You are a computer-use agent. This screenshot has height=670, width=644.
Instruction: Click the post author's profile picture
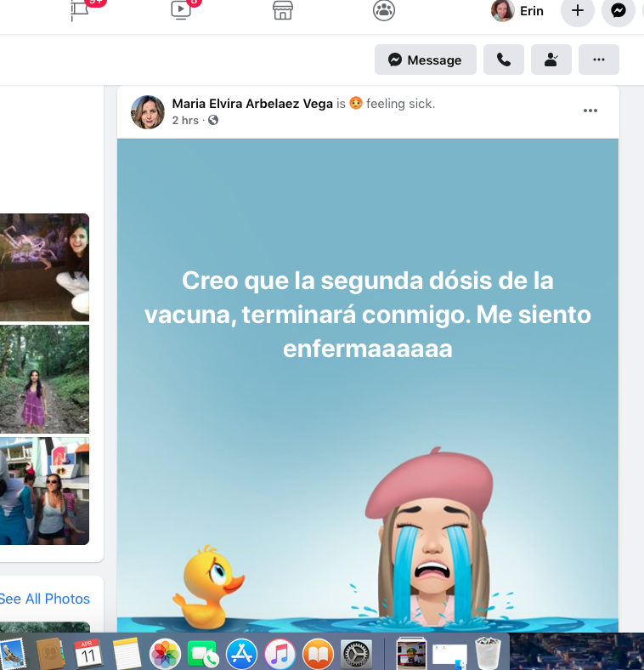coord(147,111)
